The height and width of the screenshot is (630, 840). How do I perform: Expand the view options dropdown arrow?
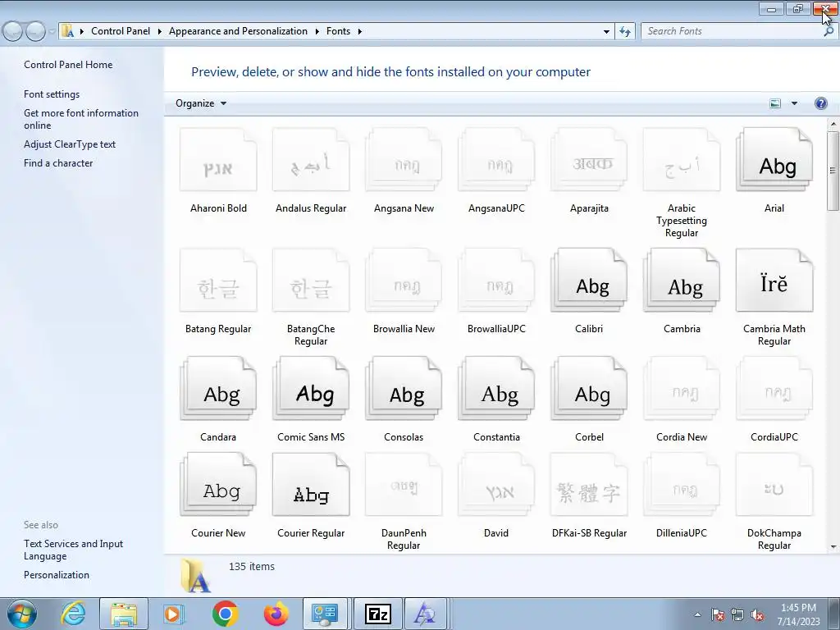tap(794, 103)
